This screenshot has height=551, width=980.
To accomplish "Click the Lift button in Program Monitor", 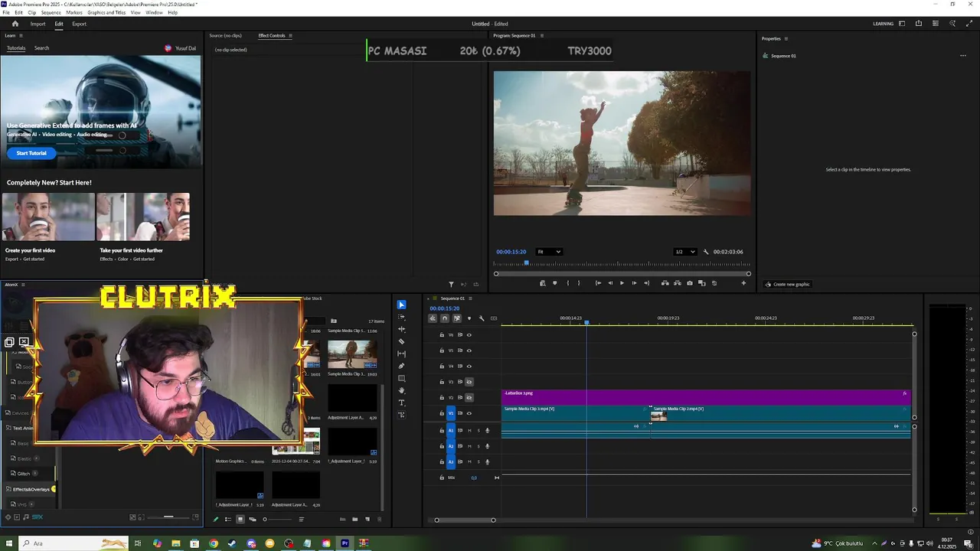I will click(x=665, y=283).
